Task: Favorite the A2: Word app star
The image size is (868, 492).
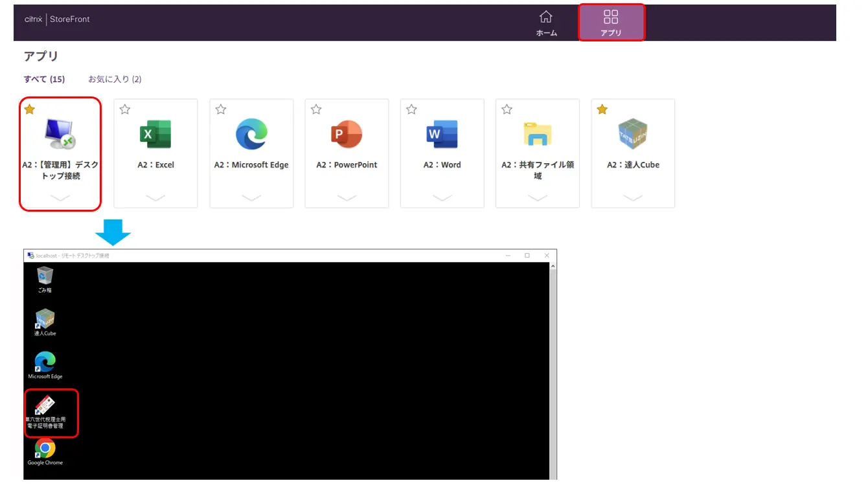Action: pyautogui.click(x=411, y=109)
